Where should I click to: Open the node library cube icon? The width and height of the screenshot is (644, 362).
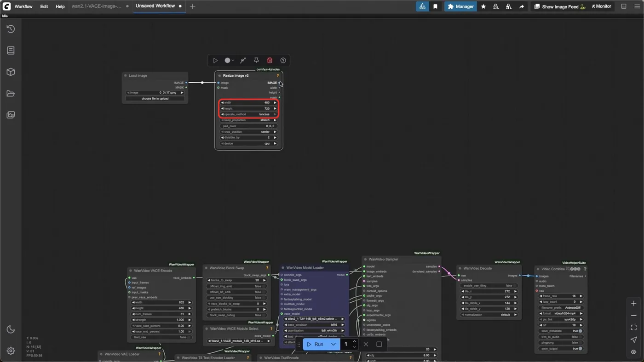pyautogui.click(x=11, y=72)
